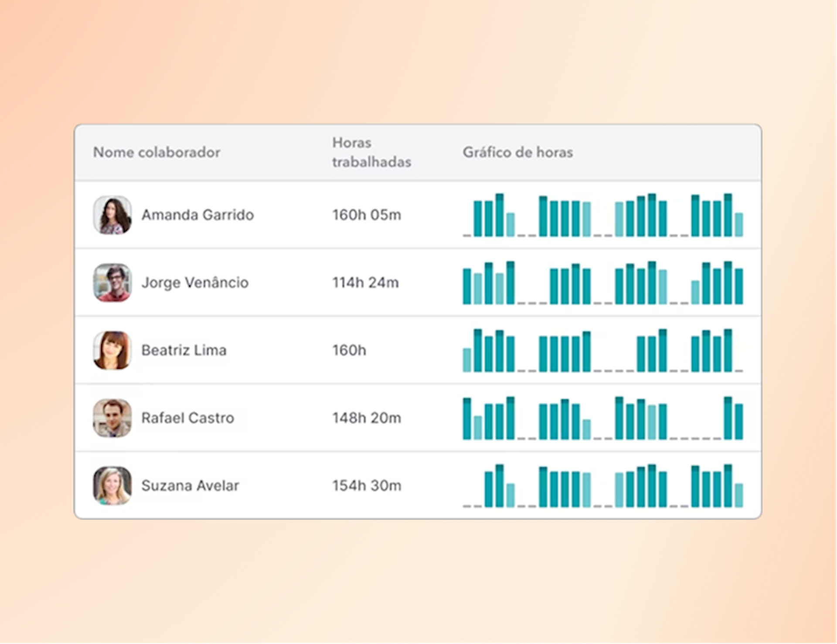Select Rafael Castro's avatar image
Image resolution: width=837 pixels, height=644 pixels.
[x=112, y=418]
